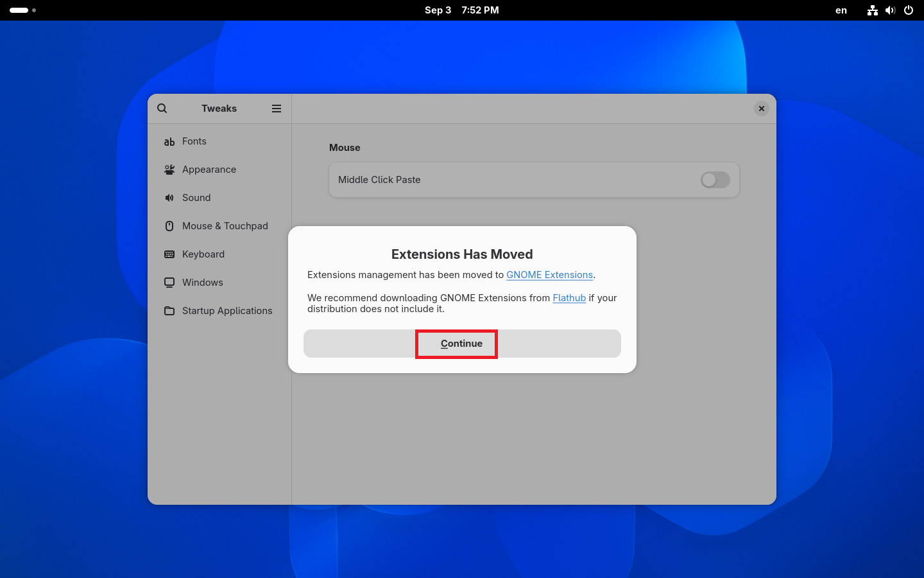Screen dimensions: 924x578
Task: Select the Sound page
Action: pyautogui.click(x=219, y=198)
